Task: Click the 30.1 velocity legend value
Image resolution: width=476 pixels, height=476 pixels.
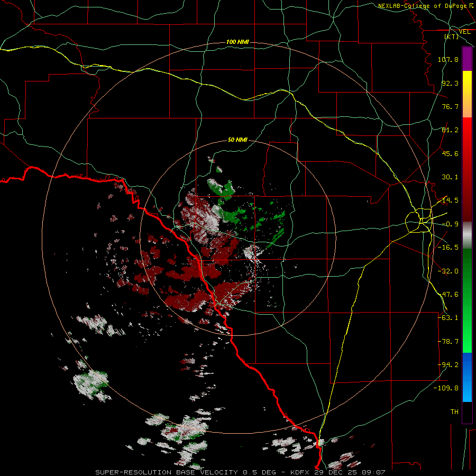Action: coord(450,177)
